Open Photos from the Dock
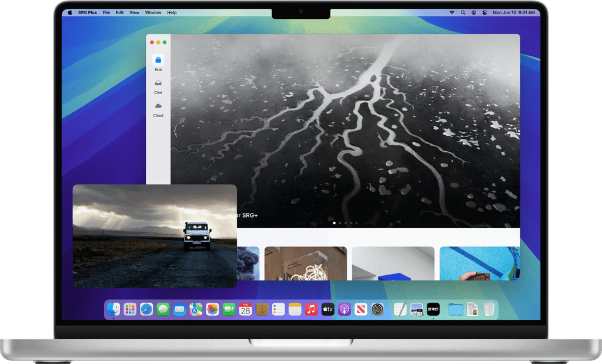The image size is (602, 364). tap(212, 309)
